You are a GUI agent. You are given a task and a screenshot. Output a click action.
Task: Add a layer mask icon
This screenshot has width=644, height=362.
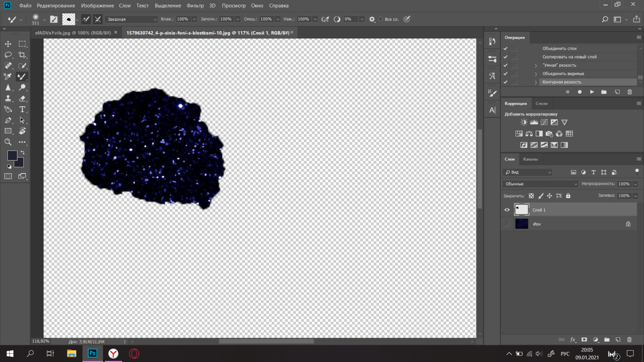(584, 339)
